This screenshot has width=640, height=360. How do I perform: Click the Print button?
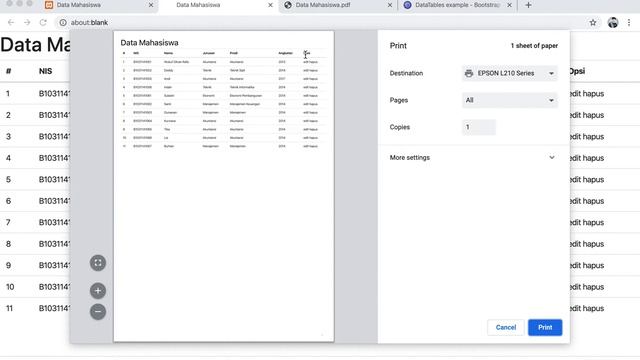545,327
